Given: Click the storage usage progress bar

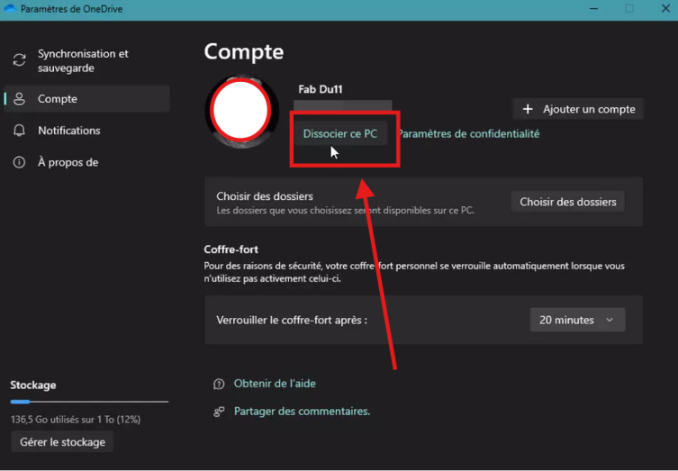Looking at the screenshot, I should click(89, 402).
